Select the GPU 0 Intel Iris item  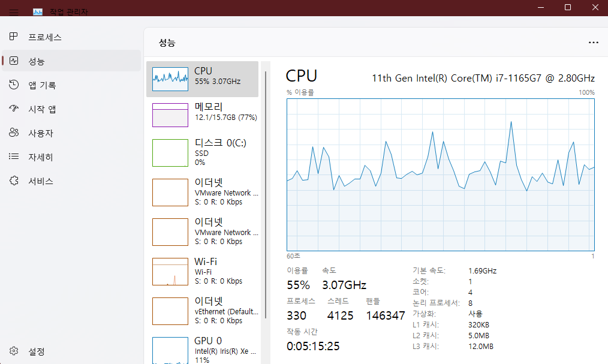tap(203, 350)
